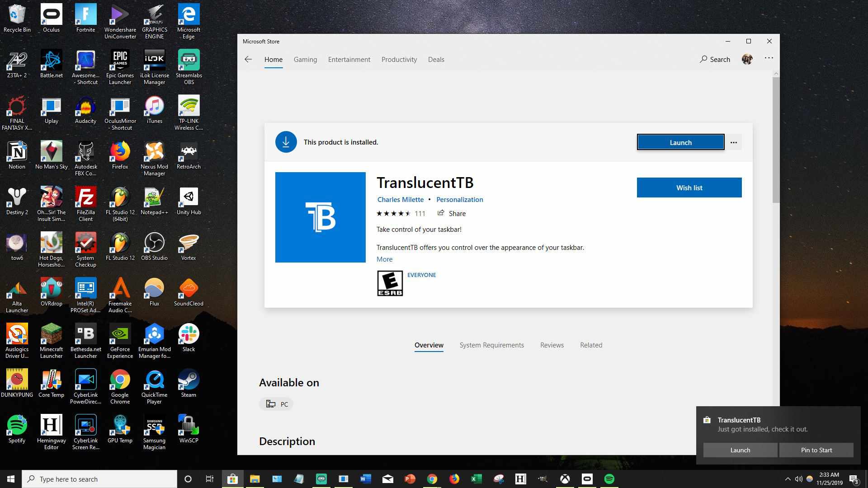Open Word from the taskbar

point(365,479)
